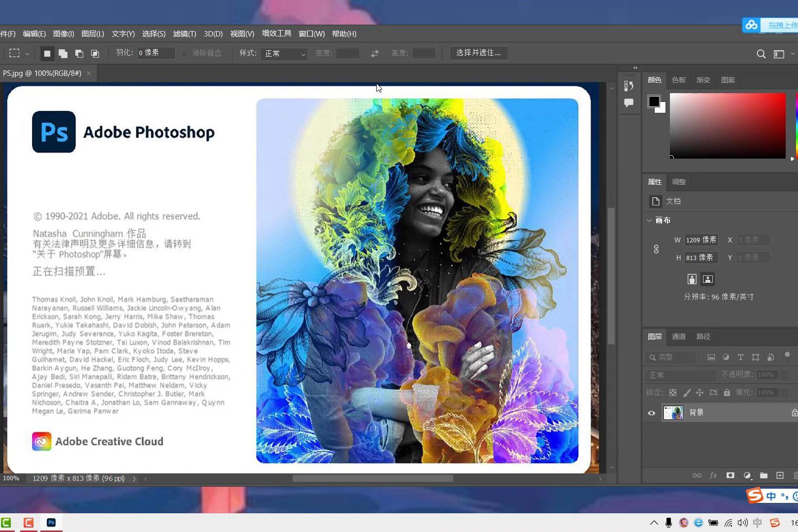Click the new group folder icon
This screenshot has width=798, height=532.
tap(764, 475)
